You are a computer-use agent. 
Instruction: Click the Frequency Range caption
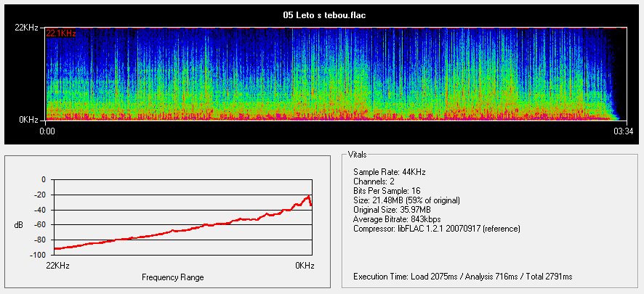click(173, 277)
